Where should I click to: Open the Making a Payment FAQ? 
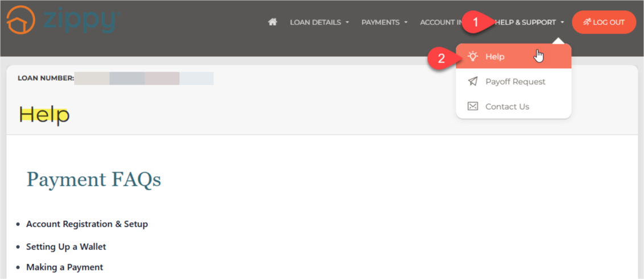[64, 267]
